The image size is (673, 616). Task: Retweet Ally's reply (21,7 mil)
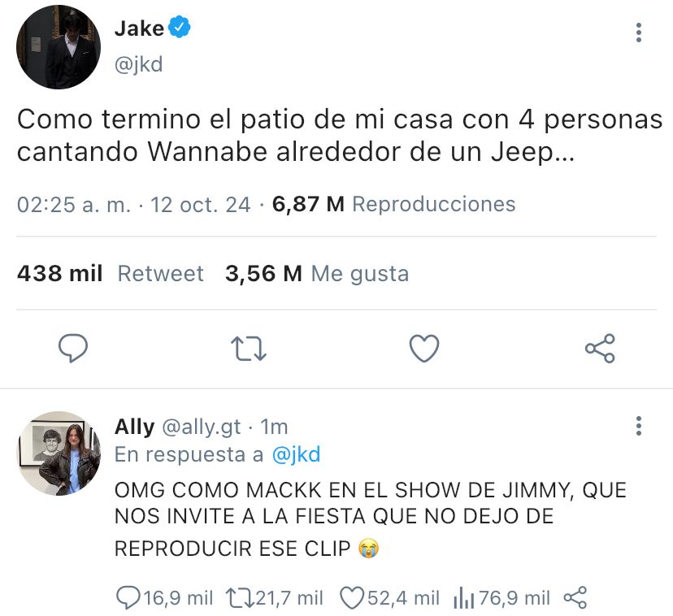click(275, 597)
